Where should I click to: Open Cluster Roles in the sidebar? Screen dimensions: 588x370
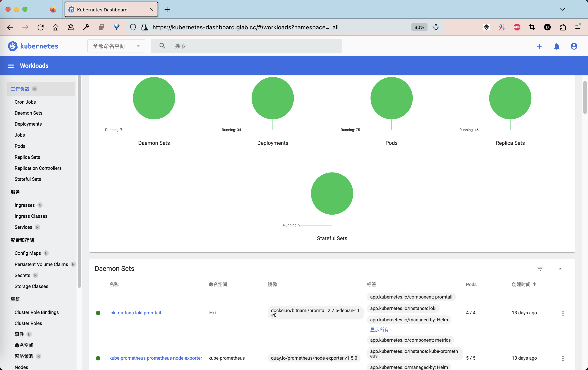pos(28,323)
